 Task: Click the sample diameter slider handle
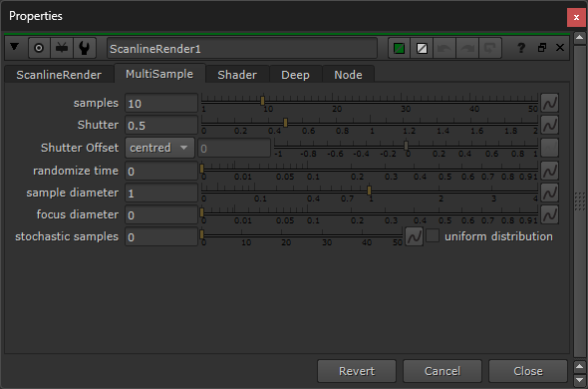point(369,191)
